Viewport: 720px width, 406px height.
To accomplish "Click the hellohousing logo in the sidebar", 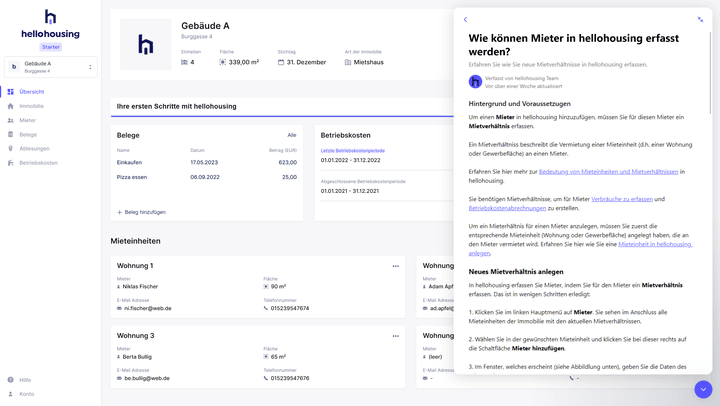I will 50,25.
